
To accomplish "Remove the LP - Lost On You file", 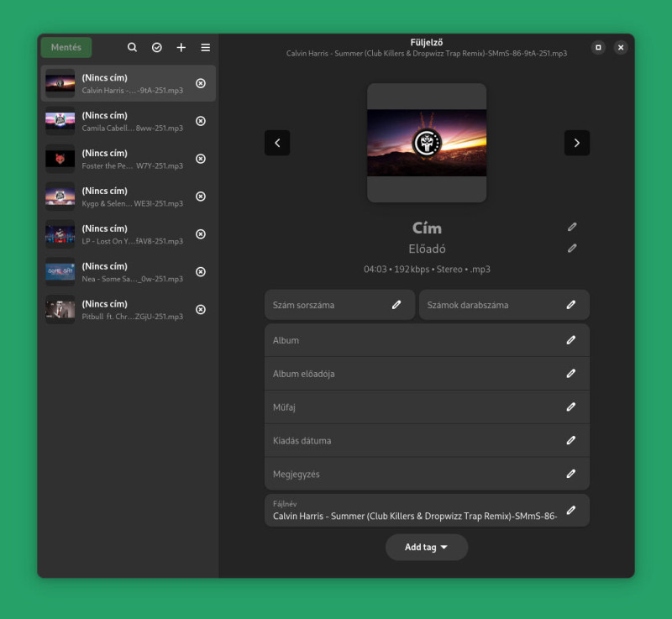I will click(x=201, y=233).
